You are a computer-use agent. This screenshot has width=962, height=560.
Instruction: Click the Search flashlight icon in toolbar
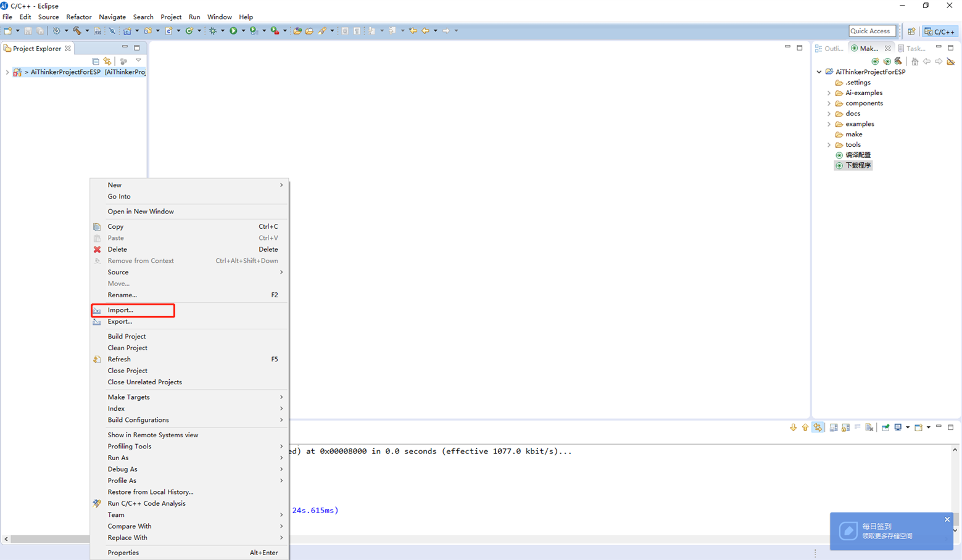(x=322, y=30)
